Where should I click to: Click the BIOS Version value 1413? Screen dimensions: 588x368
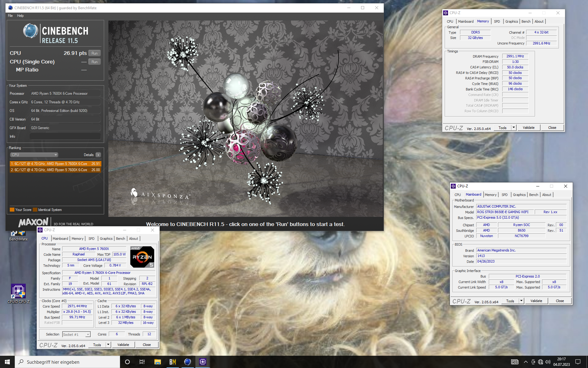coord(521,256)
